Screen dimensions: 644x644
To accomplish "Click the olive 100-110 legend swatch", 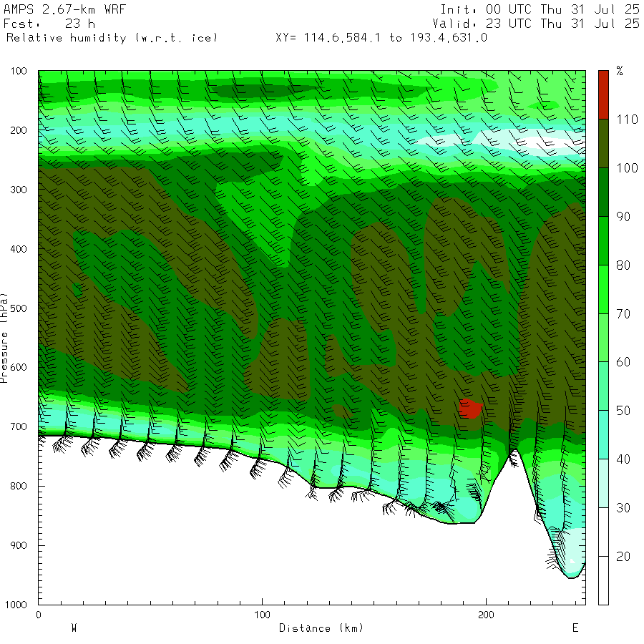I will click(x=603, y=143).
